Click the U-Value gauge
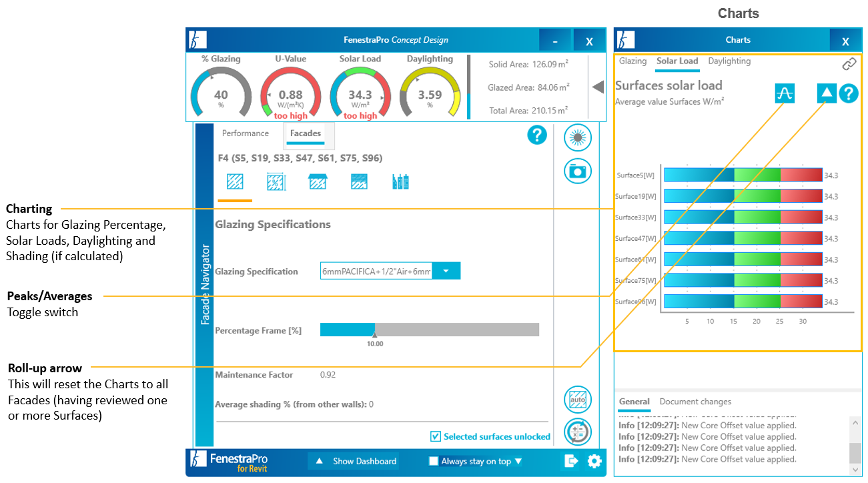This screenshot has height=483, width=868. click(x=291, y=93)
